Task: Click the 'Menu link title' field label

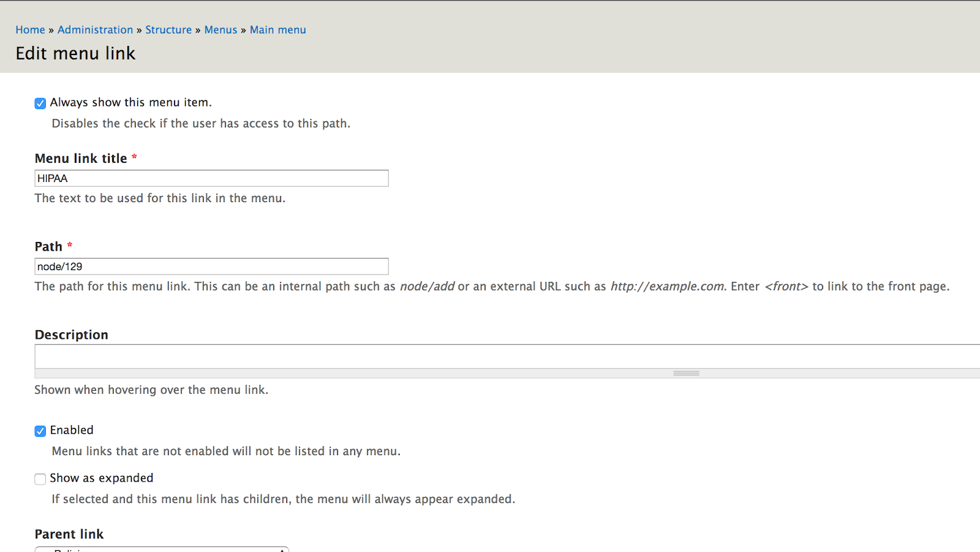Action: coord(81,159)
